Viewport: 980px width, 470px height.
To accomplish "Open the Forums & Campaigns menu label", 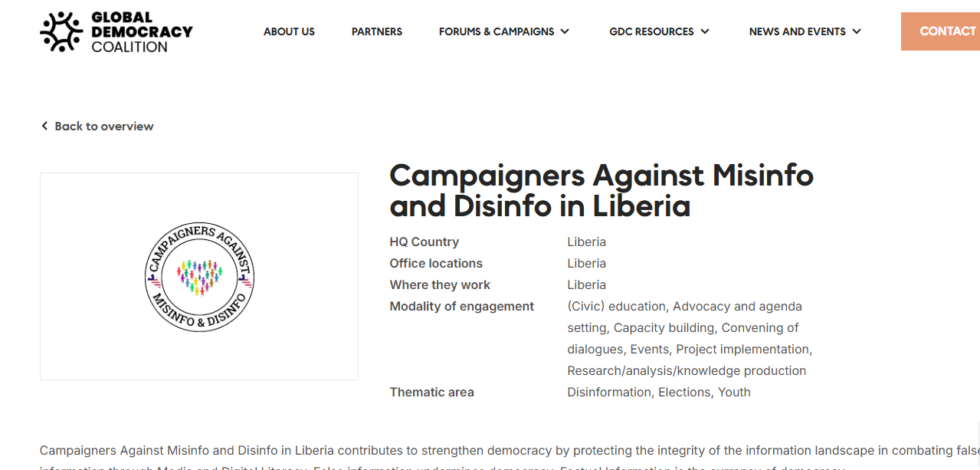I will click(x=496, y=31).
